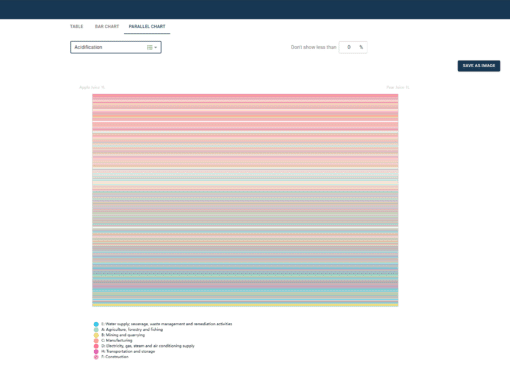Click the white gap band in chart
This screenshot has height=382, width=510.
tap(245, 228)
